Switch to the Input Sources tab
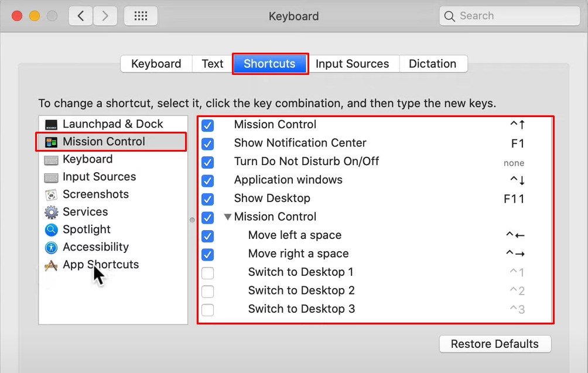 [352, 64]
